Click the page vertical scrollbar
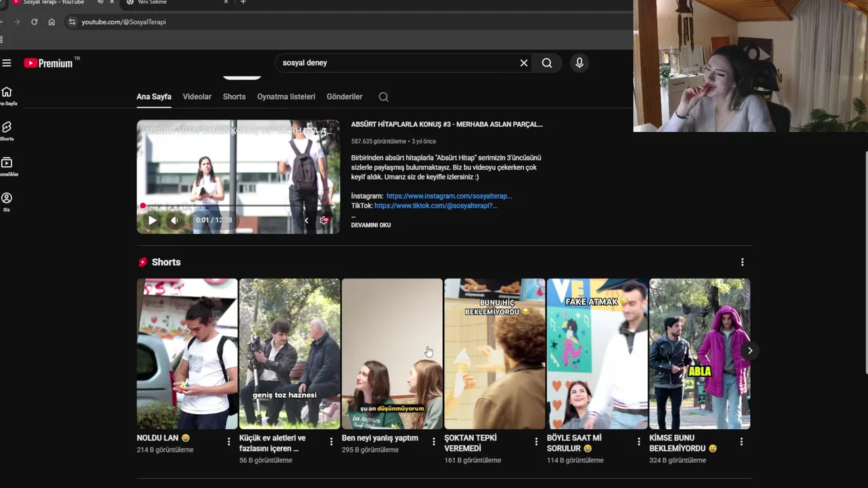This screenshot has height=488, width=868. pyautogui.click(x=866, y=261)
